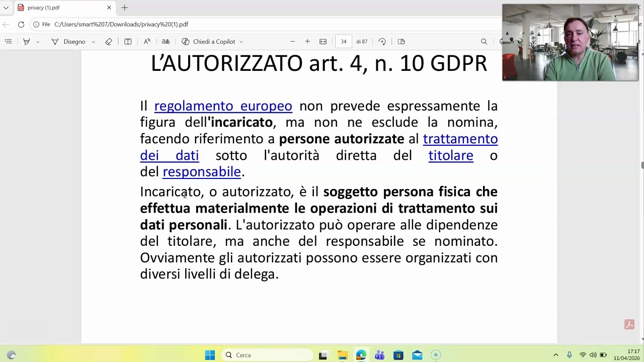Go back to previous page
Viewport: 644px width, 362px height.
click(6, 24)
